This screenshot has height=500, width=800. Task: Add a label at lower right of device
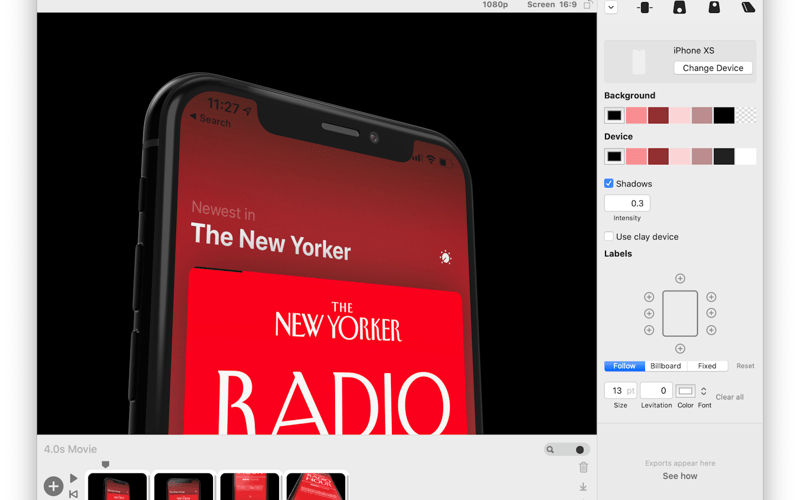point(711,330)
